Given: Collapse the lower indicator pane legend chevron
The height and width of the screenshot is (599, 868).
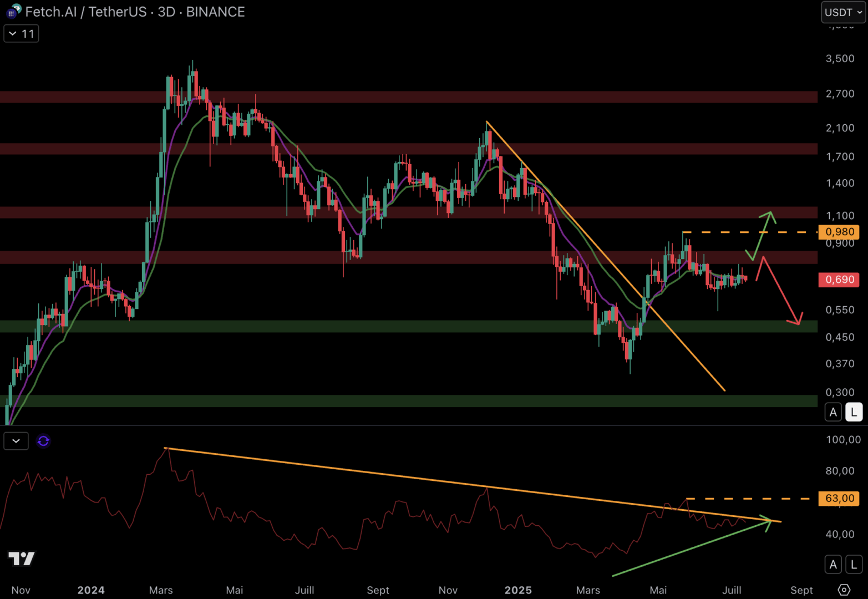Looking at the screenshot, I should 16,441.
